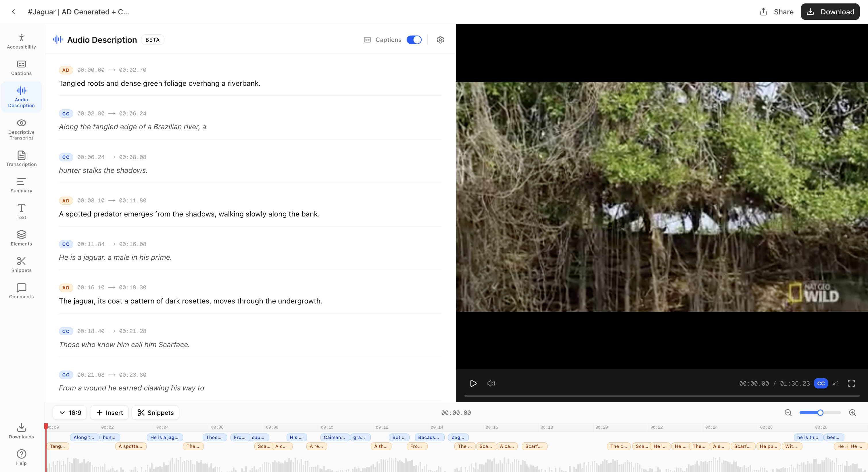
Task: Open the 16:9 aspect ratio dropdown
Action: (x=70, y=412)
